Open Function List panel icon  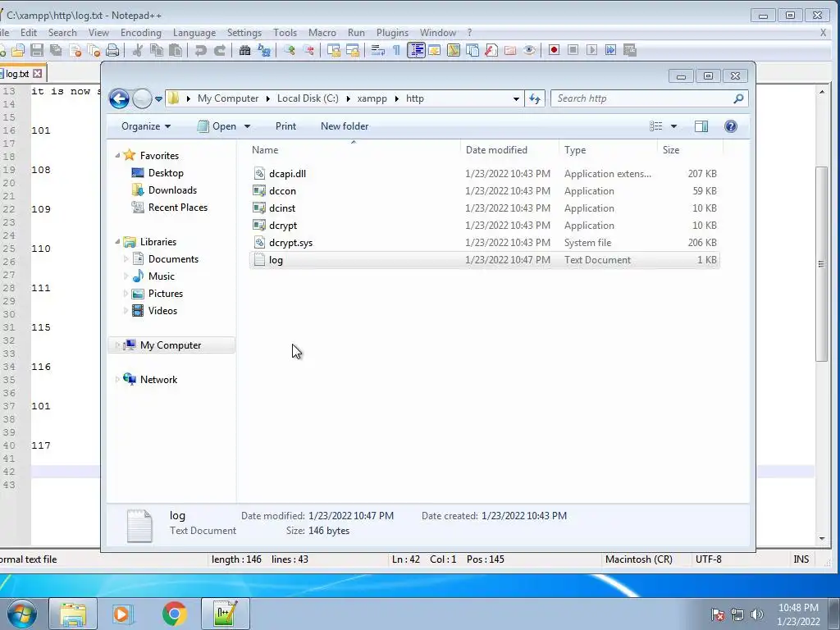(491, 50)
